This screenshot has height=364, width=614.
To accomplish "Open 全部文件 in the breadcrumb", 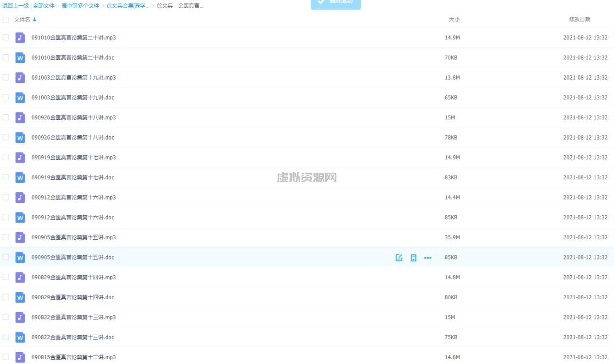I will coord(44,6).
